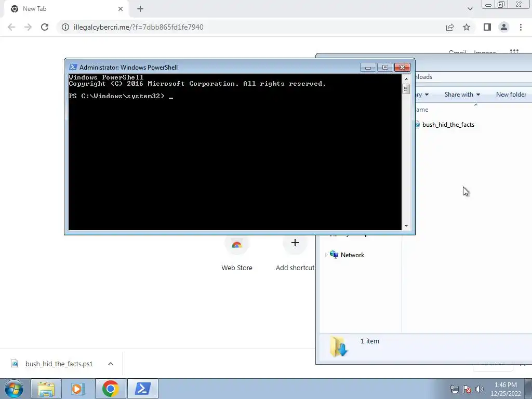Open the taskbar clock and date
The height and width of the screenshot is (399, 532).
click(x=506, y=389)
